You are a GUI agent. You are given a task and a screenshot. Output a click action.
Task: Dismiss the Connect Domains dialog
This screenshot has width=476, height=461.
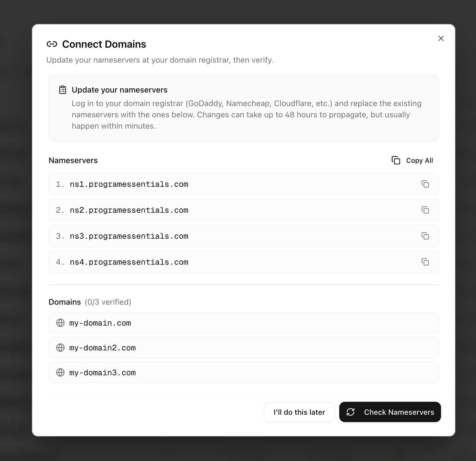pos(441,38)
